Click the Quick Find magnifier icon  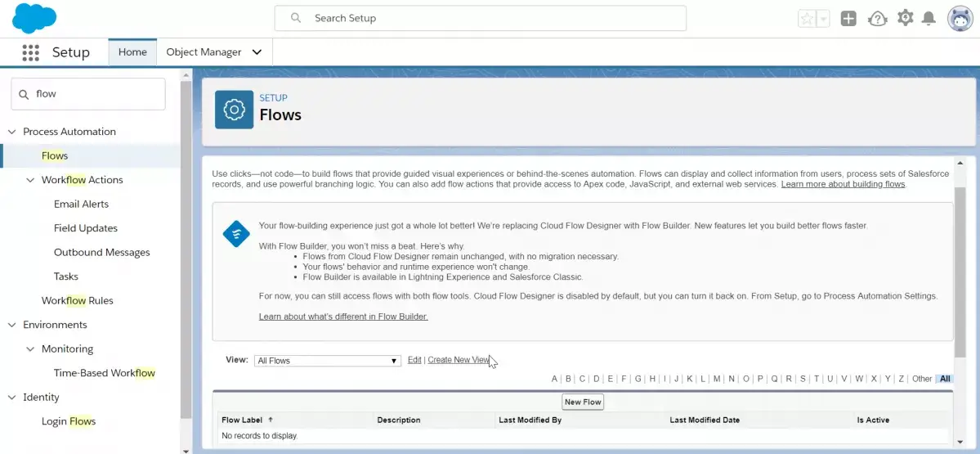[x=24, y=94]
